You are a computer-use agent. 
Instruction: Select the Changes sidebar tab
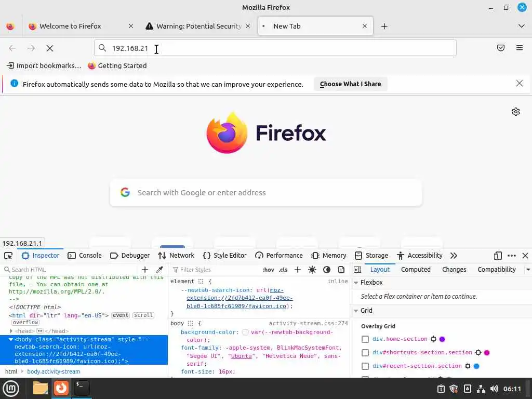click(454, 270)
